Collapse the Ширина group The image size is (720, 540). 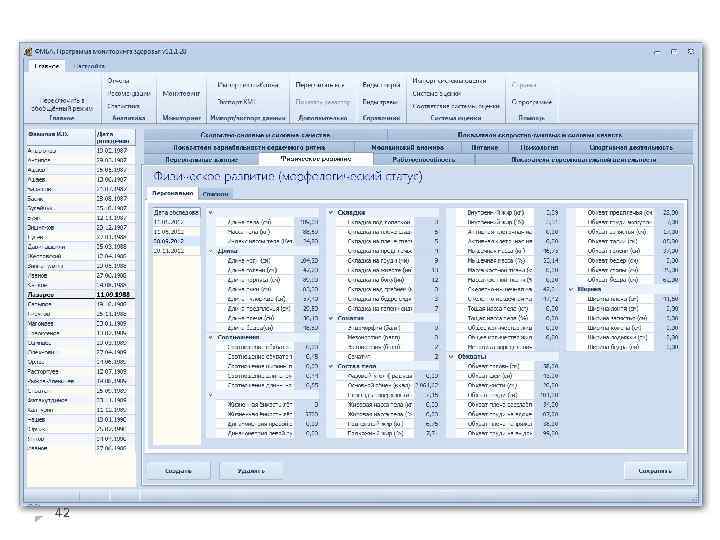point(571,289)
